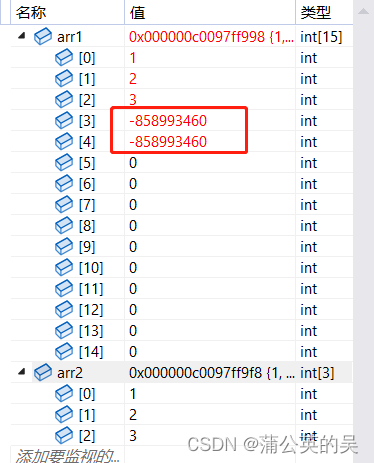Select value 1 of arr2 [0]

pos(133,394)
